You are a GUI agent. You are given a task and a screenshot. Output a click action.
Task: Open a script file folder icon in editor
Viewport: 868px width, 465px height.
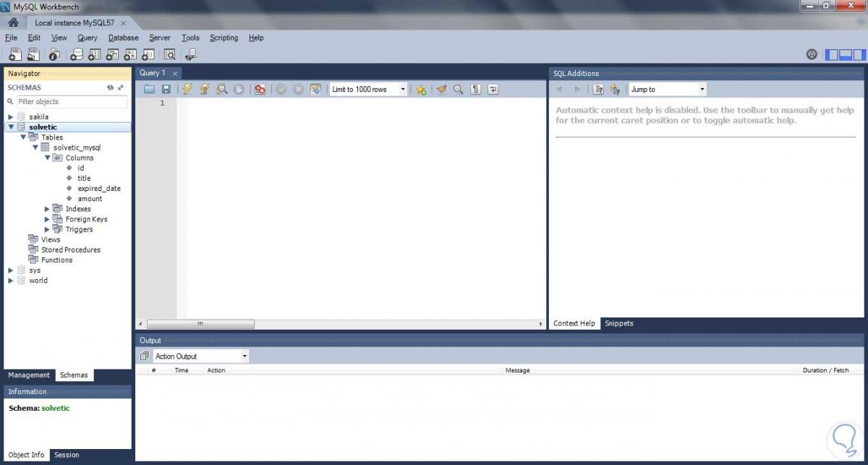pos(150,89)
